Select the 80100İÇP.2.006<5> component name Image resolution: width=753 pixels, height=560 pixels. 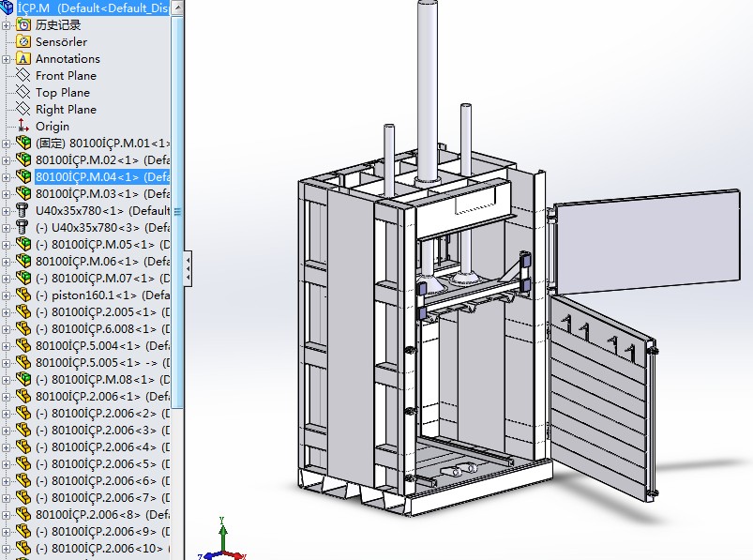click(102, 464)
